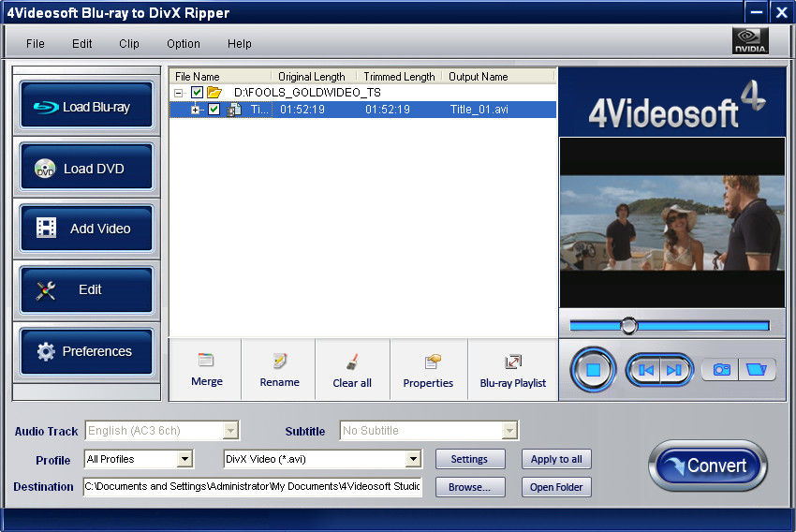This screenshot has height=532, width=796.
Task: Uncheck the Title_01 row checkbox
Action: point(214,110)
